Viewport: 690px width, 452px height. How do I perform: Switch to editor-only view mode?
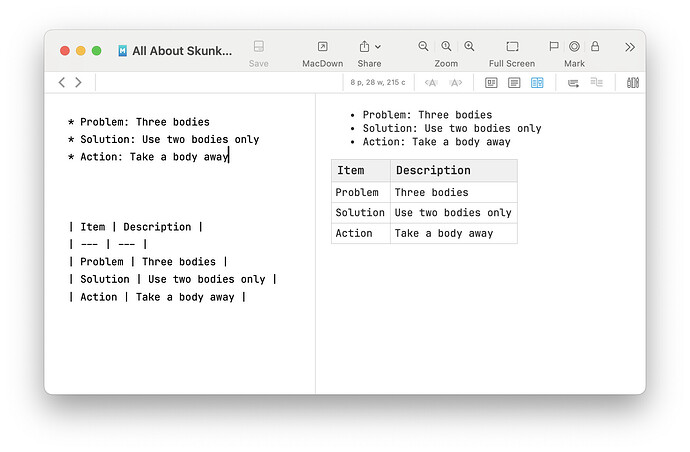514,83
